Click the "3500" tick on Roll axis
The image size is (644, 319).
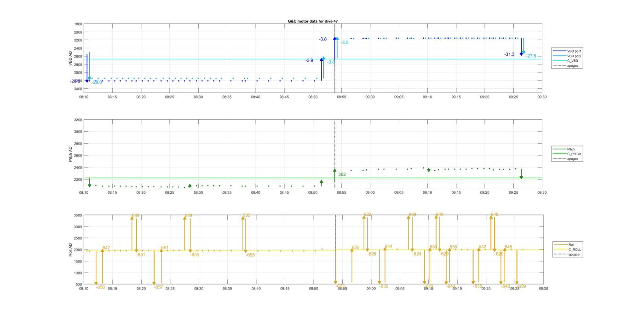coord(78,215)
